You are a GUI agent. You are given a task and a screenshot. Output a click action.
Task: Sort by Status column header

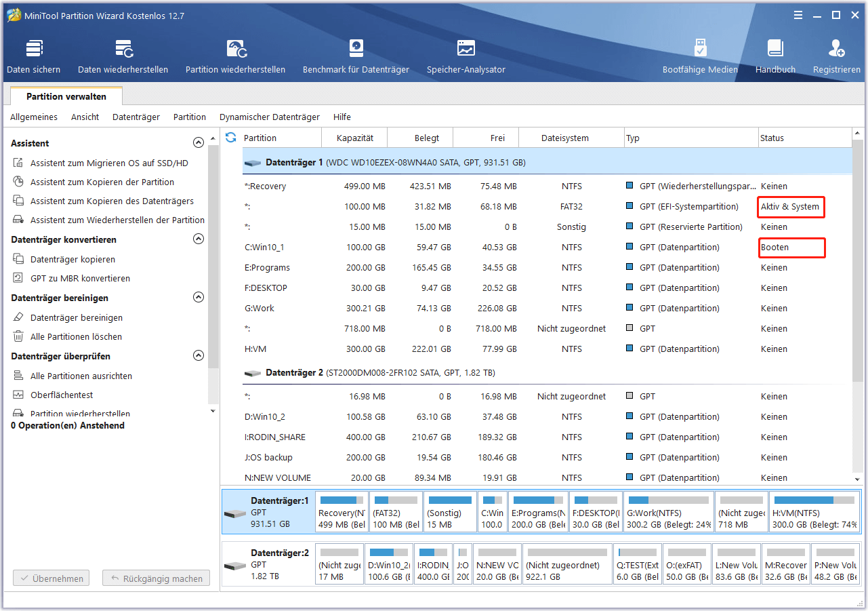pos(804,138)
